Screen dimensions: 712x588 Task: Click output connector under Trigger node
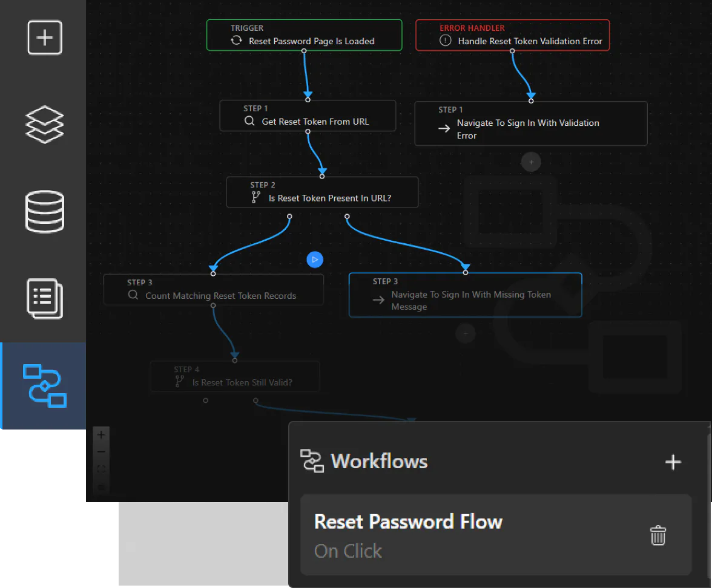[x=304, y=51]
